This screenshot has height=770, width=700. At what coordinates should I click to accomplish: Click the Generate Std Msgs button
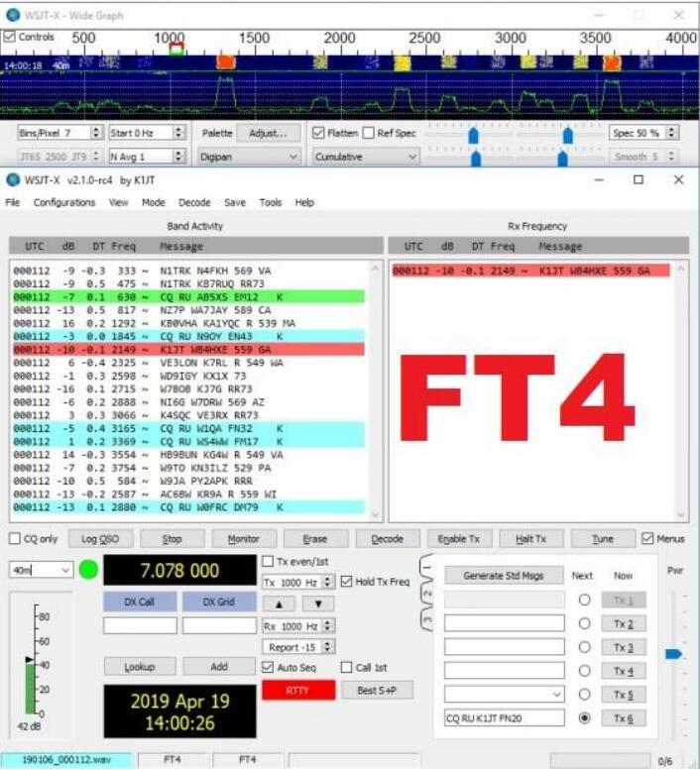(504, 576)
